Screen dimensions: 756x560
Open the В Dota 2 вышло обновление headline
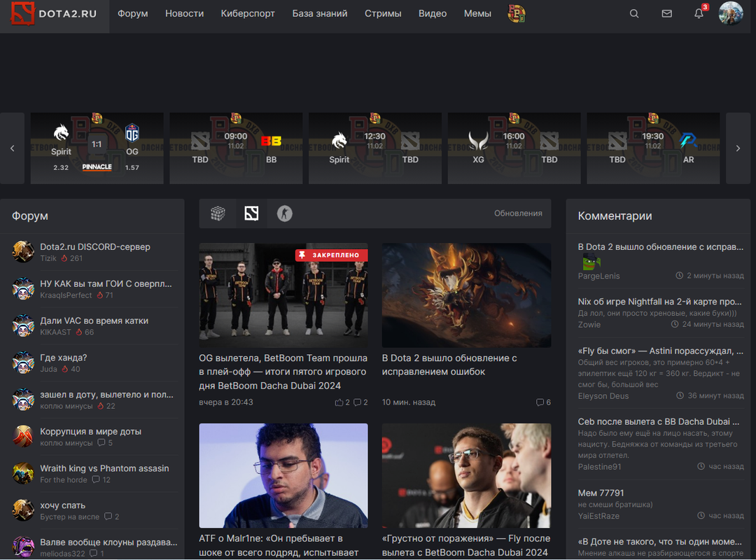[x=449, y=365]
